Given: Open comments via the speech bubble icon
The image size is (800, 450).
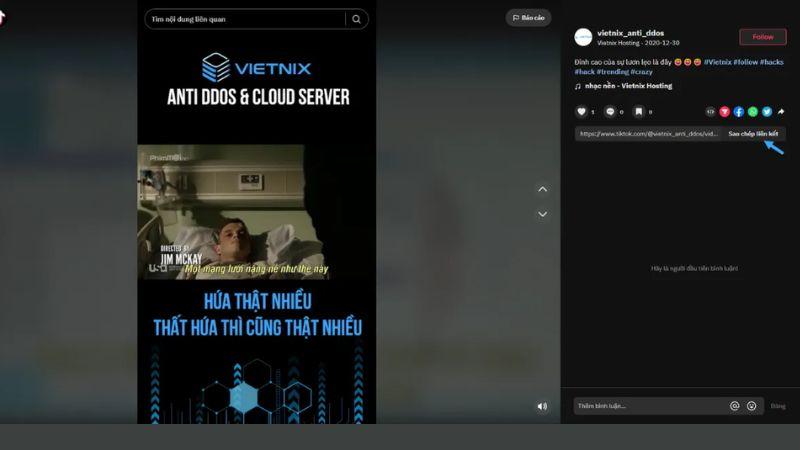Looking at the screenshot, I should click(x=609, y=112).
